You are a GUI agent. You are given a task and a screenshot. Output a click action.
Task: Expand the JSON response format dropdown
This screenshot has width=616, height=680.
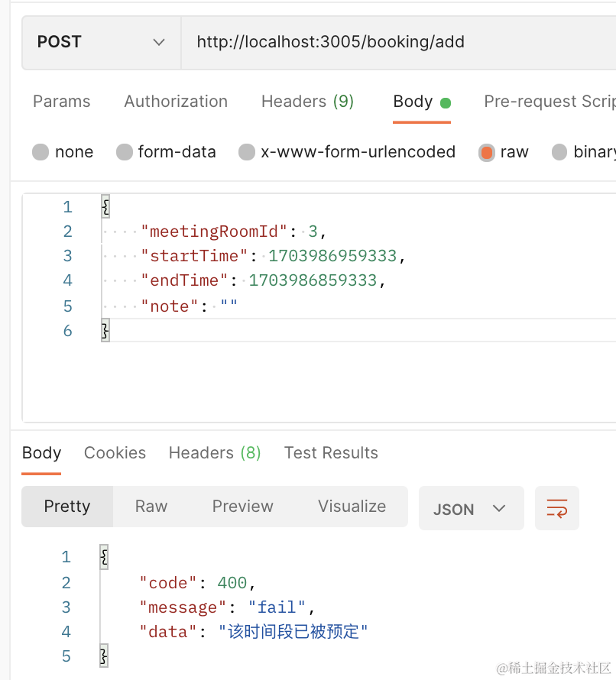coord(471,509)
